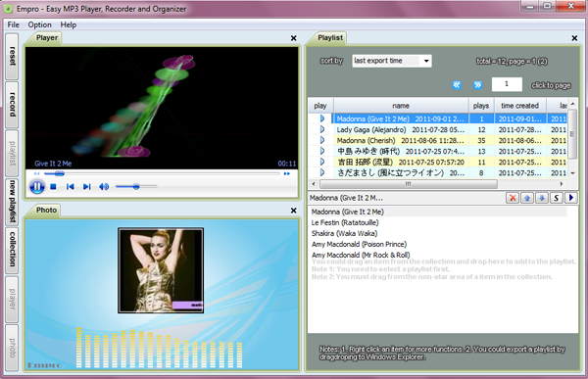The width and height of the screenshot is (588, 379).
Task: Select song Shakira (Waka Waka)
Action: [344, 233]
